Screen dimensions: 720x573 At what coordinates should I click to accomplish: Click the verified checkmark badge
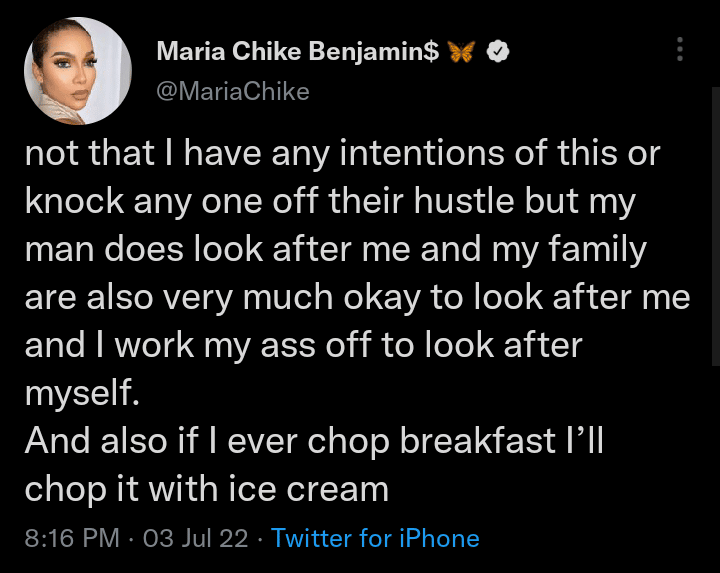[497, 51]
